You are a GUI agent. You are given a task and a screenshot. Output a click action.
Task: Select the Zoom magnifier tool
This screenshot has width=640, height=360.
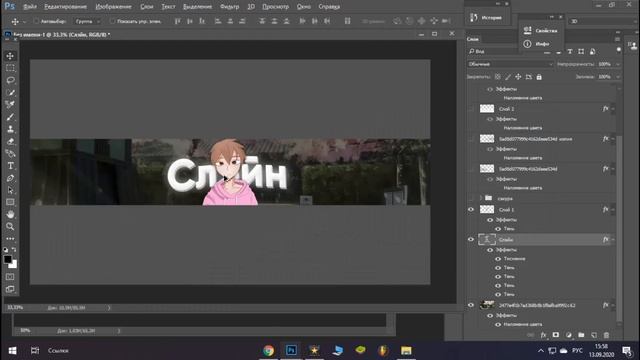point(10,227)
